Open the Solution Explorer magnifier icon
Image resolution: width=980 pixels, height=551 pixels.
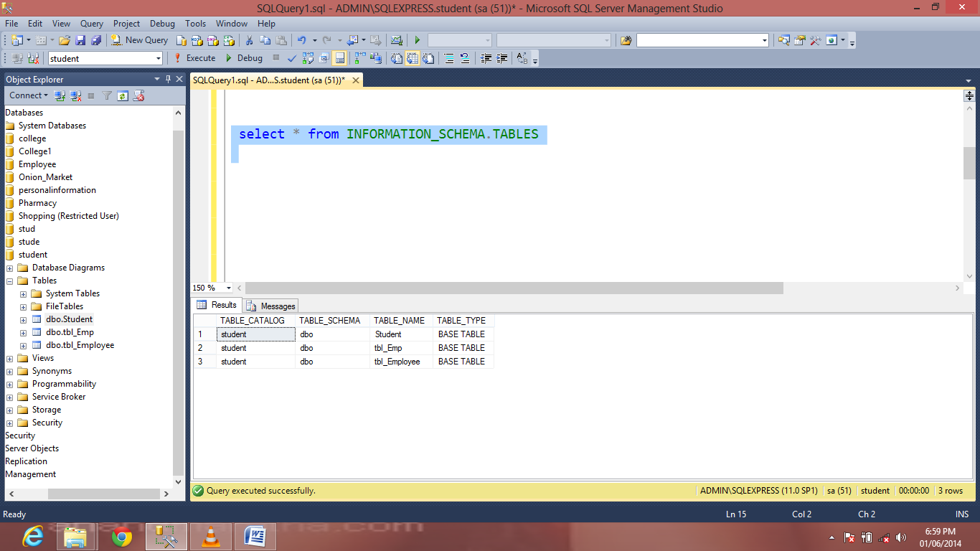(x=784, y=40)
